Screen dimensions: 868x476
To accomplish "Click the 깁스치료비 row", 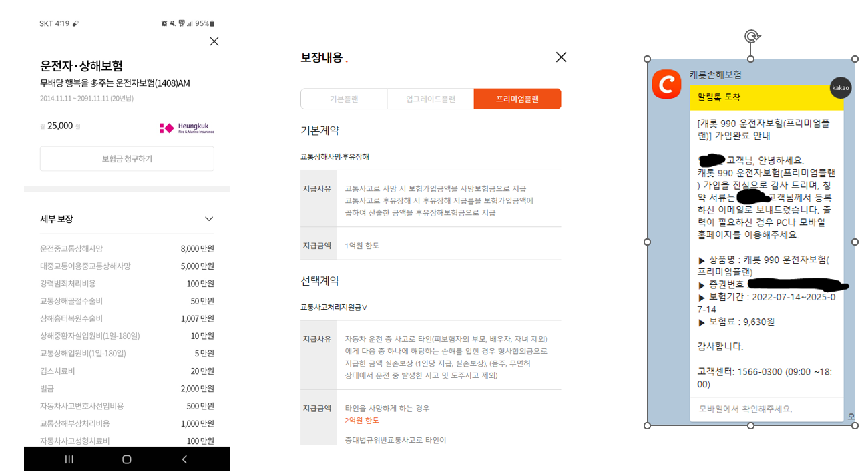I will coord(127,371).
